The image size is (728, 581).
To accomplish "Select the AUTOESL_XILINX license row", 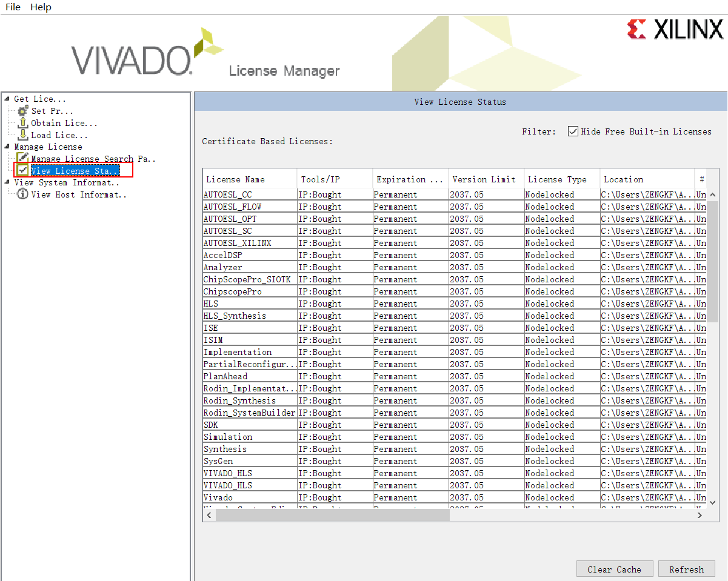I will coord(455,243).
